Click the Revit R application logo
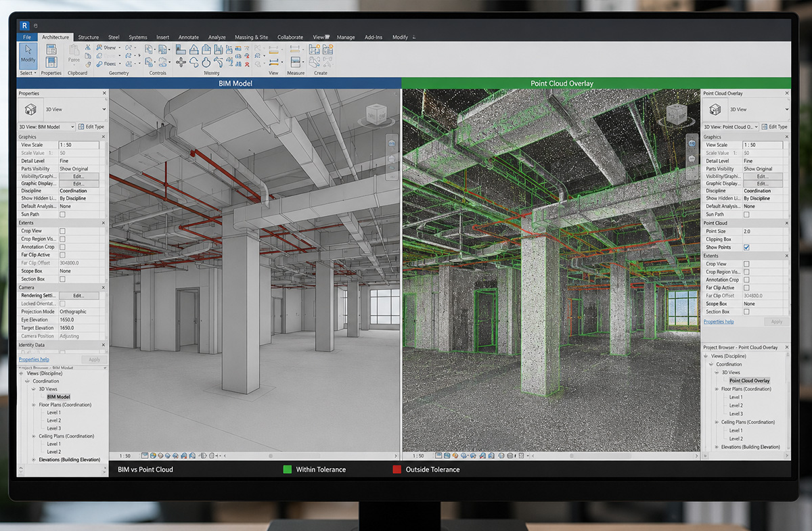The width and height of the screenshot is (812, 531). (25, 25)
